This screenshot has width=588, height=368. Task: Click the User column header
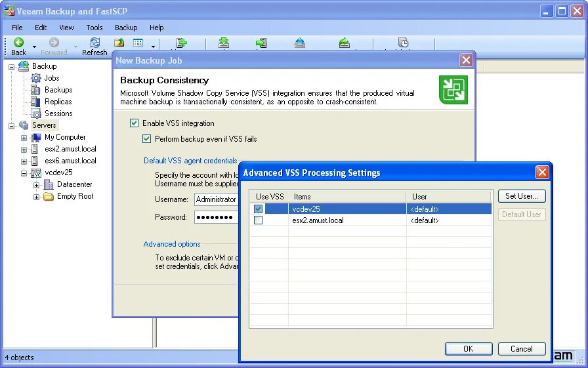[x=449, y=196]
